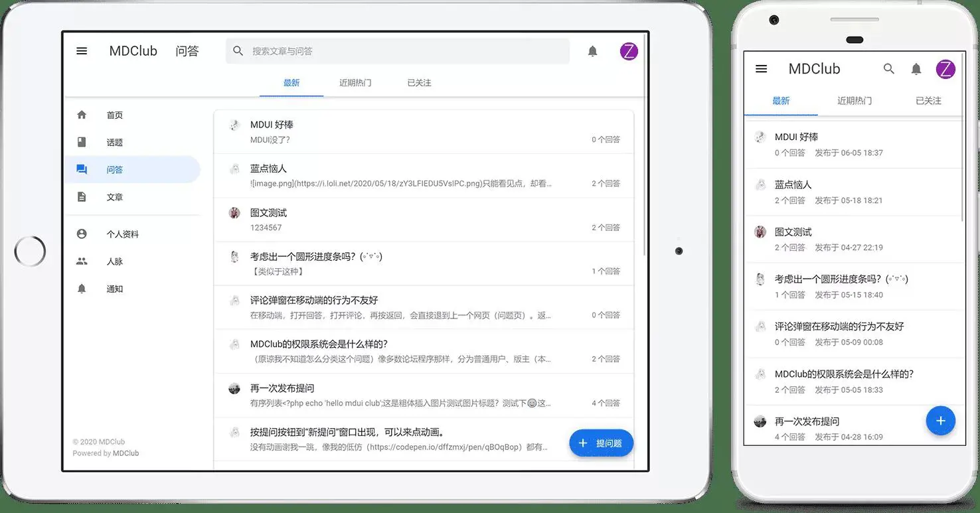Click the Z avatar in the tablet toolbar
The image size is (980, 513).
click(x=628, y=50)
